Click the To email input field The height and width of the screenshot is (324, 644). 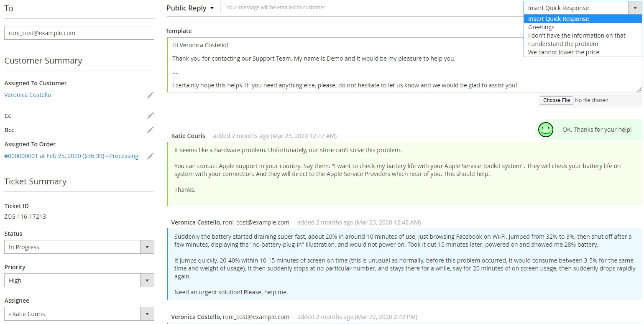[79, 33]
